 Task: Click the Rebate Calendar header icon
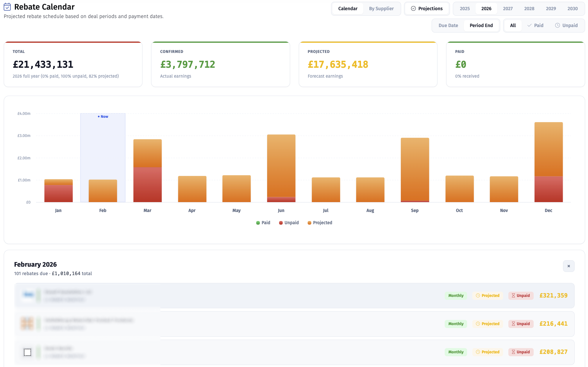click(7, 7)
